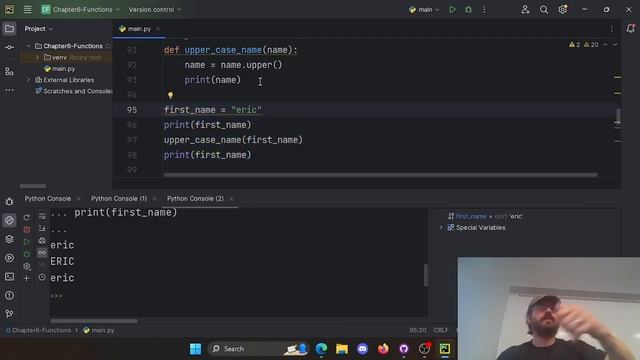Open the main menu hamburger icon
Viewport: 640px width, 360px height.
click(27, 9)
